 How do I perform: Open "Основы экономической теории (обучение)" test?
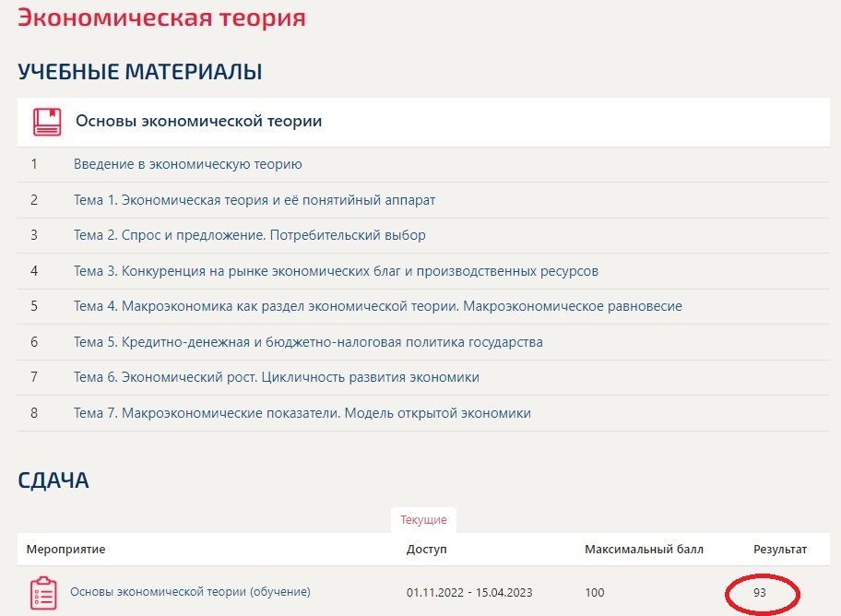tap(190, 592)
